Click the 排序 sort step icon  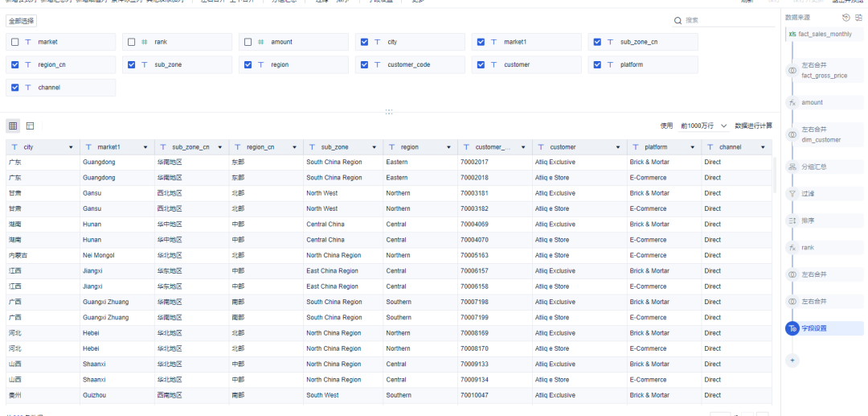click(792, 220)
